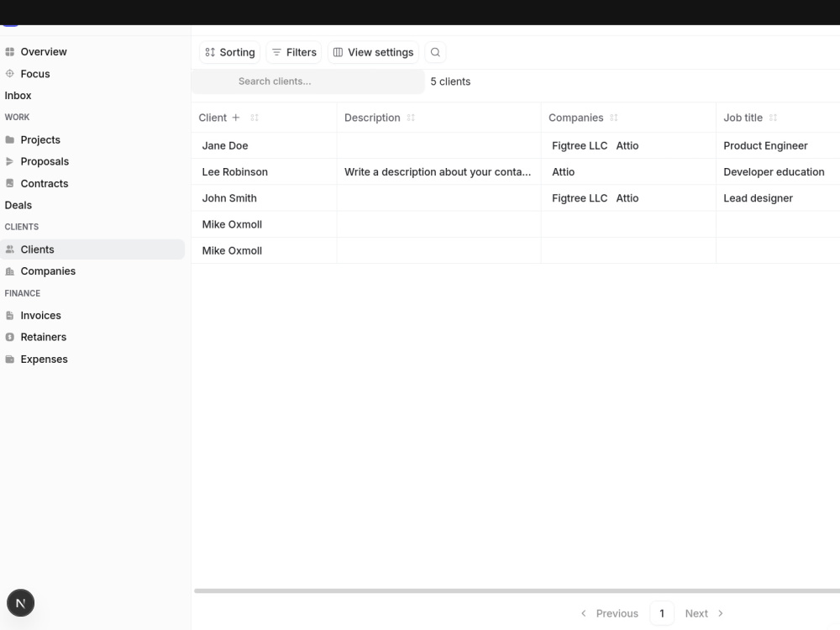Click the Invoices file icon
Viewport: 840px width, 630px height.
point(9,316)
